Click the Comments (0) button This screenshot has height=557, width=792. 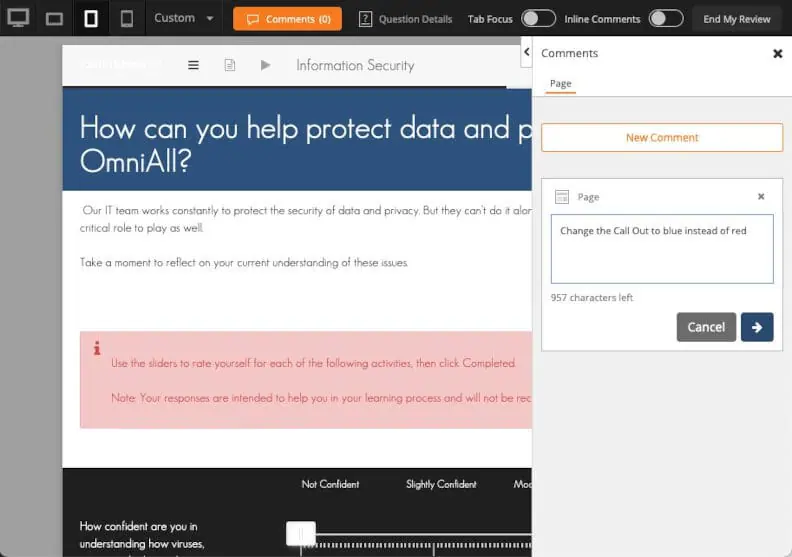287,19
